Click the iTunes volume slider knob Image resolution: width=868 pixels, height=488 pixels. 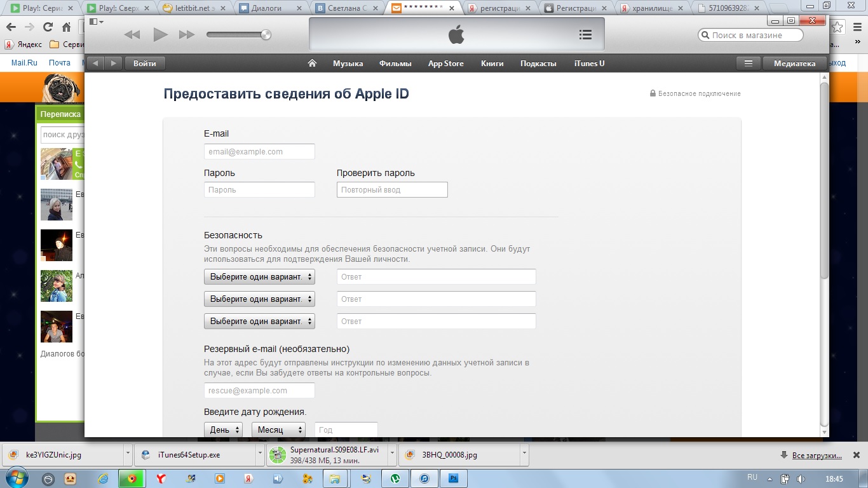pyautogui.click(x=266, y=34)
